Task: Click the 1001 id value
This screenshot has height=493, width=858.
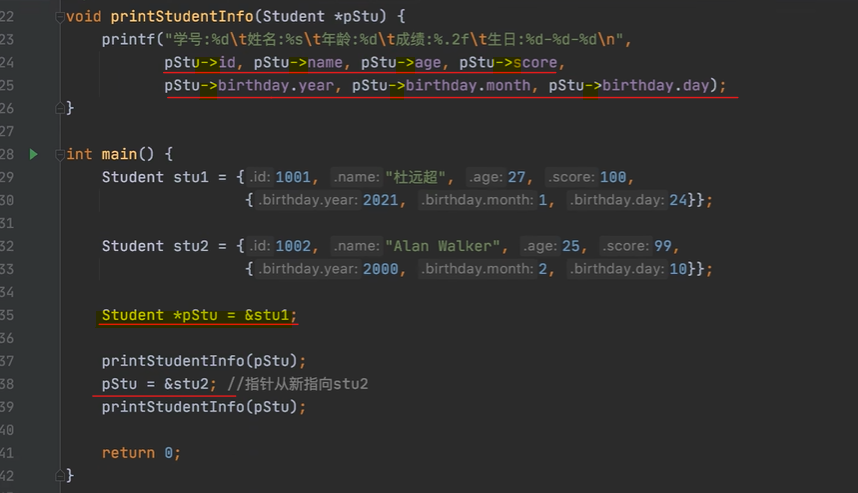Action: pyautogui.click(x=293, y=177)
